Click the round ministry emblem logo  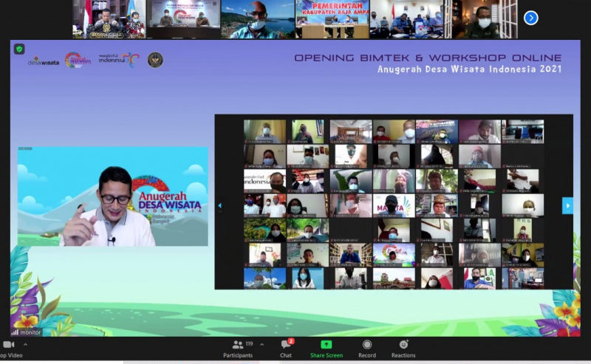[x=155, y=60]
